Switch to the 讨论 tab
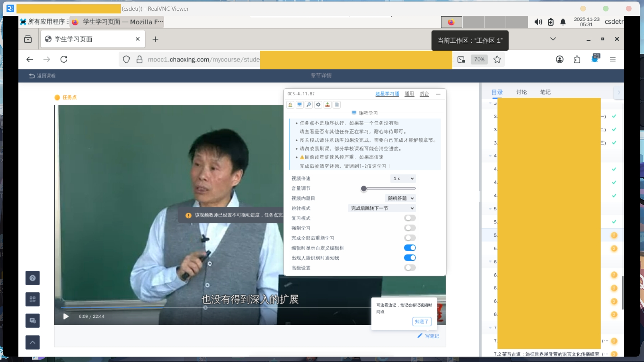The width and height of the screenshot is (644, 362). 521,92
